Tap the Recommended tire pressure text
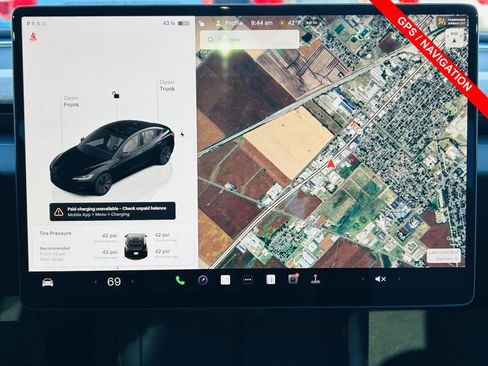The height and width of the screenshot is (366, 488). click(x=55, y=248)
